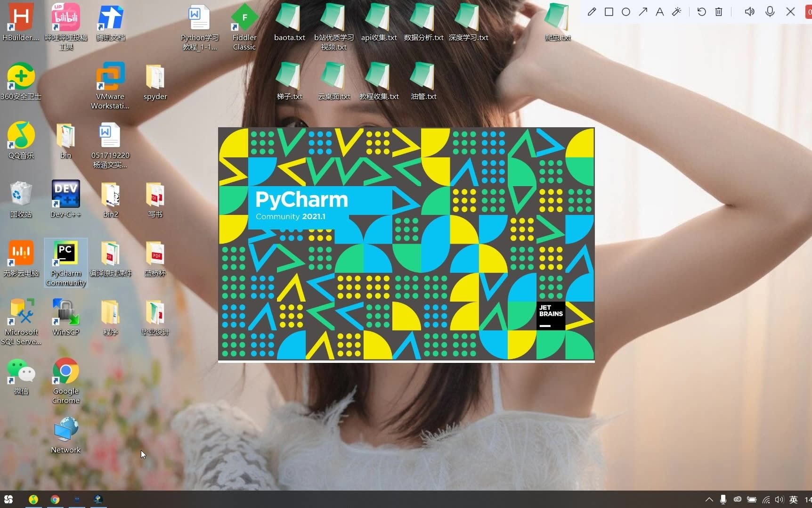The width and height of the screenshot is (812, 508).
Task: Click the tray microphone icon
Action: point(723,500)
